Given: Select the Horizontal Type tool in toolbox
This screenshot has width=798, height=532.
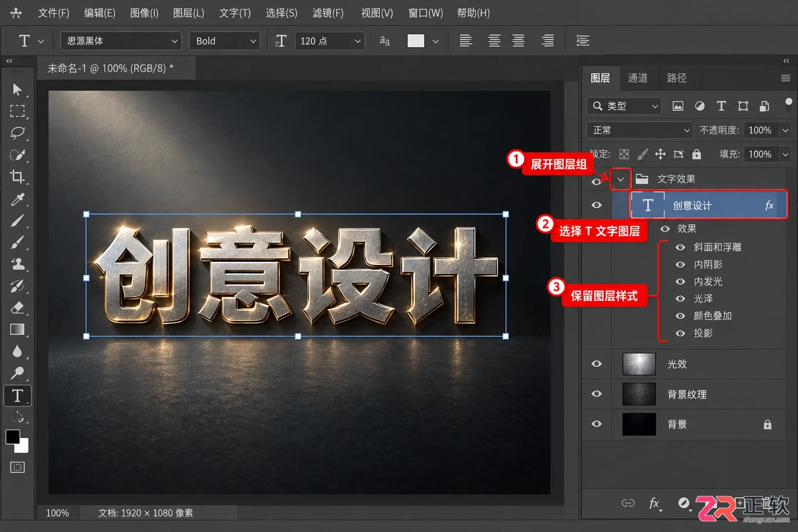Looking at the screenshot, I should [18, 396].
